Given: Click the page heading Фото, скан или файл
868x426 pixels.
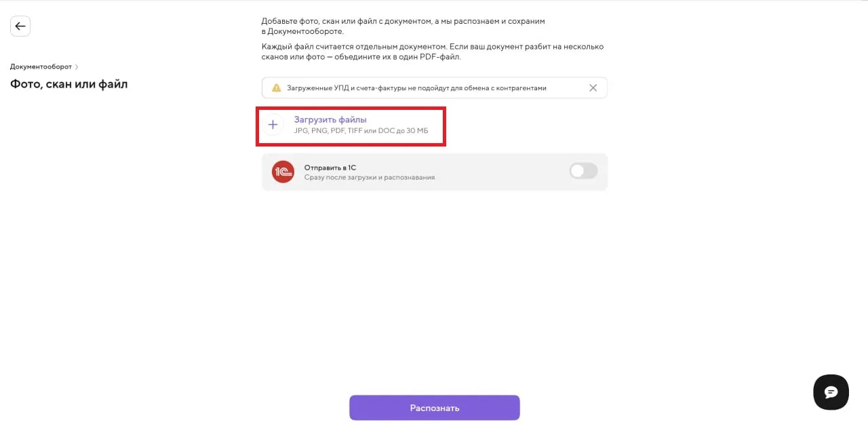Looking at the screenshot, I should click(68, 84).
